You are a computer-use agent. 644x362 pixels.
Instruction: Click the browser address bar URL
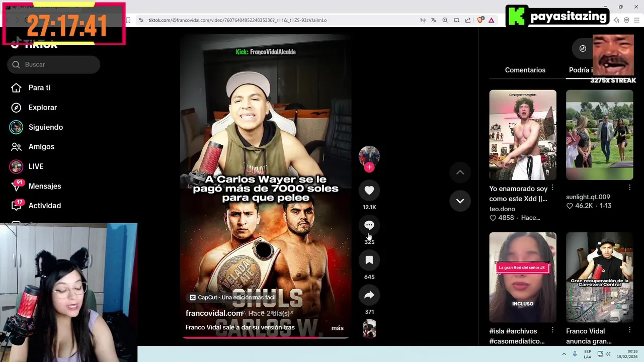click(x=237, y=20)
